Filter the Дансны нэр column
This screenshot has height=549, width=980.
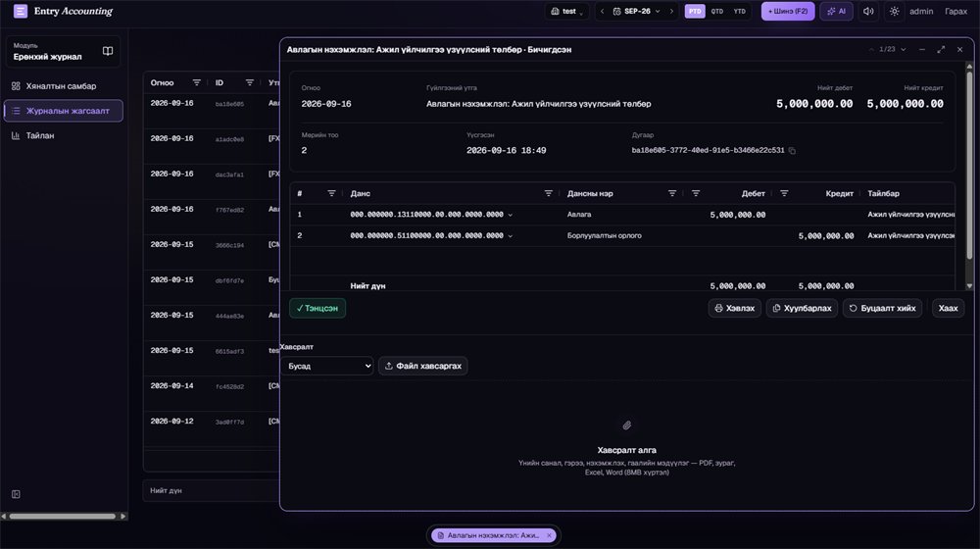point(672,194)
